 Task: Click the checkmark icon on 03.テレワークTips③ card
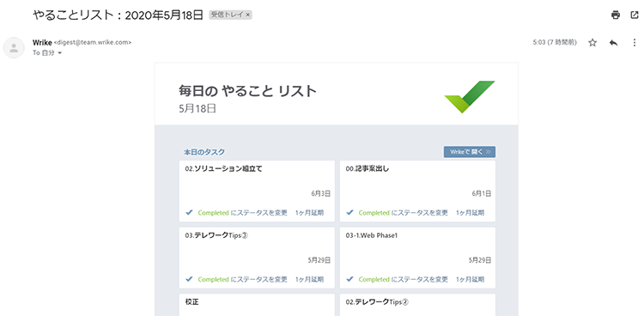(189, 279)
